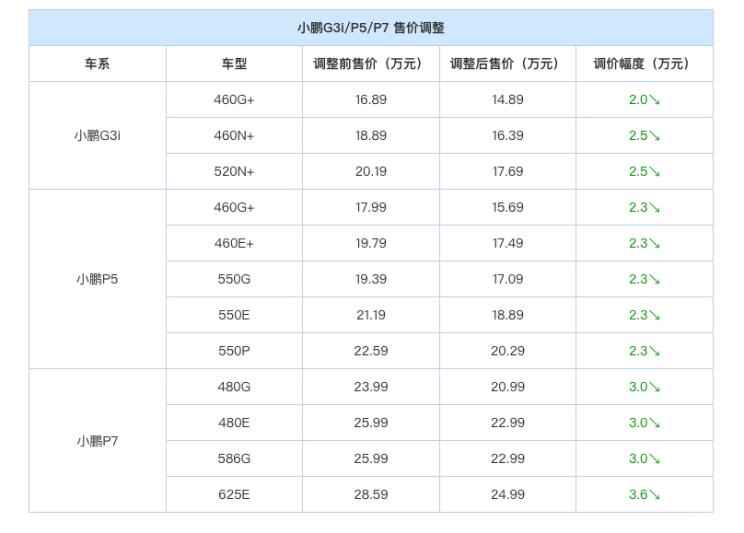Click the 调价幅度（万元） column header
The width and height of the screenshot is (744, 533).
tap(644, 64)
